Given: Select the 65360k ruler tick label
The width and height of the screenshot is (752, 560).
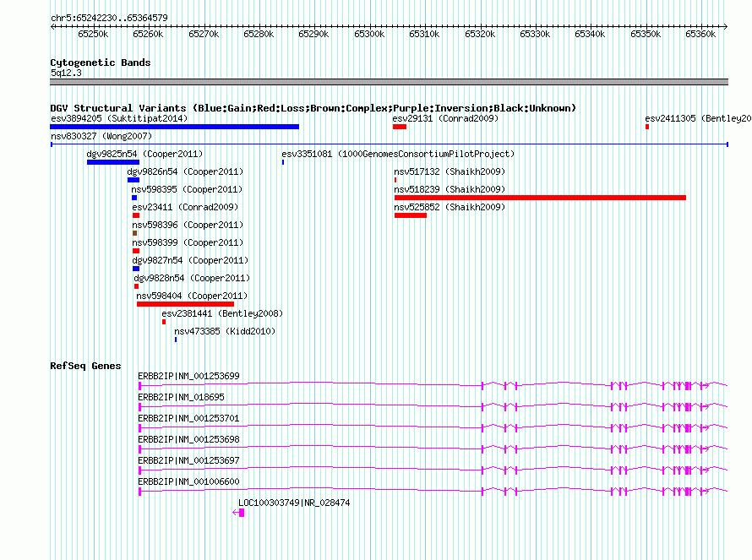Looking at the screenshot, I should (x=700, y=34).
